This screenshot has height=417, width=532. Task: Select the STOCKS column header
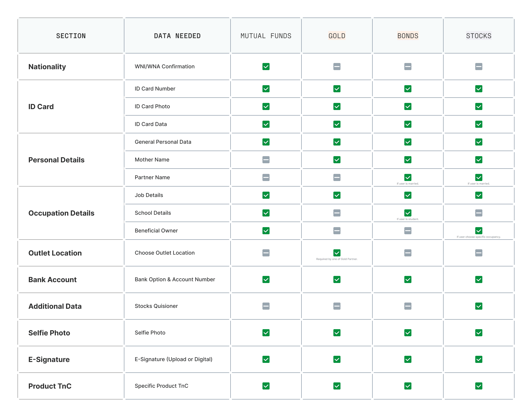[479, 36]
